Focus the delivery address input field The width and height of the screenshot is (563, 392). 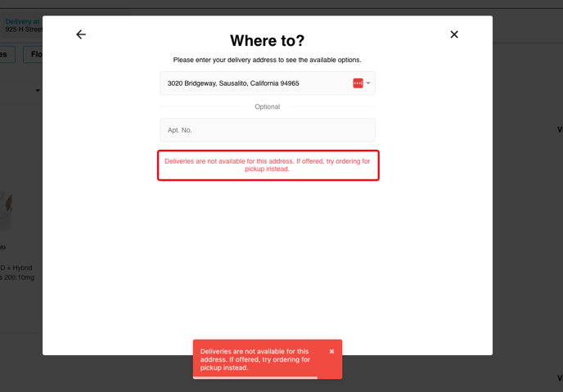pos(267,83)
